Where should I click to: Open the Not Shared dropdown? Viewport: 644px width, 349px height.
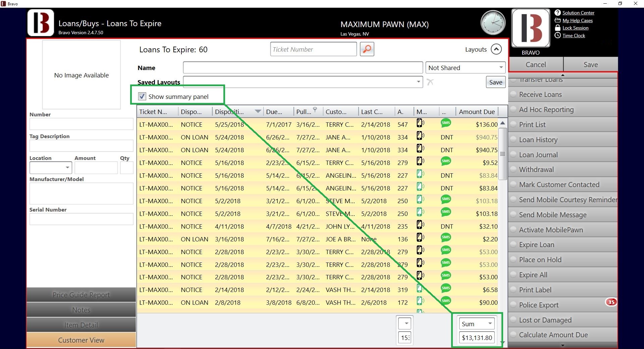465,68
